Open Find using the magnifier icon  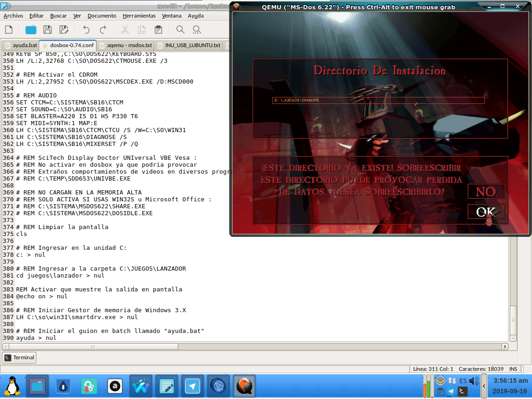(181, 30)
